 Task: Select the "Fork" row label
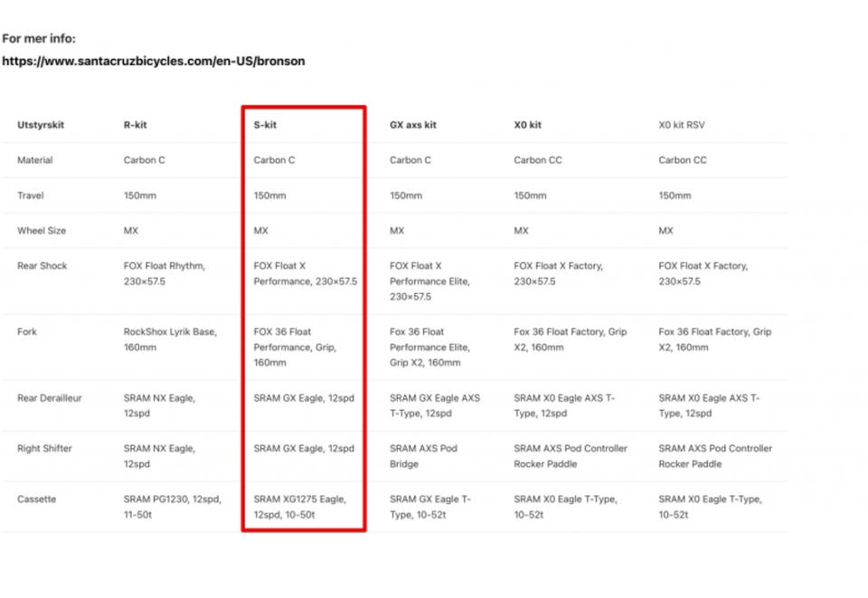pos(27,332)
